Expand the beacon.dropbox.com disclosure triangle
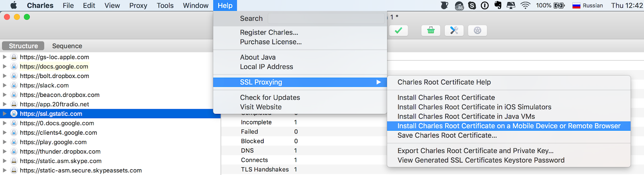 5,95
